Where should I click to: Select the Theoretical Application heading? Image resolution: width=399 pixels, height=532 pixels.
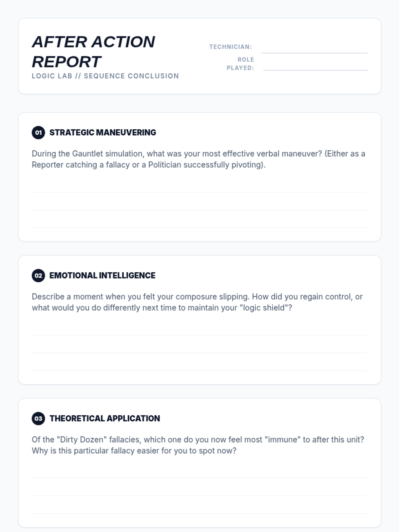[104, 419]
